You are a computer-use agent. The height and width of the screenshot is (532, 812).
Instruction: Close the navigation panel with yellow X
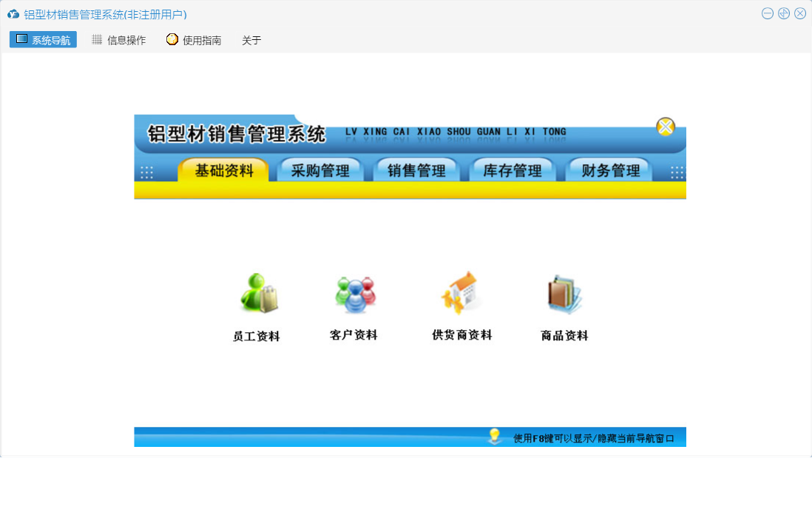tap(666, 127)
